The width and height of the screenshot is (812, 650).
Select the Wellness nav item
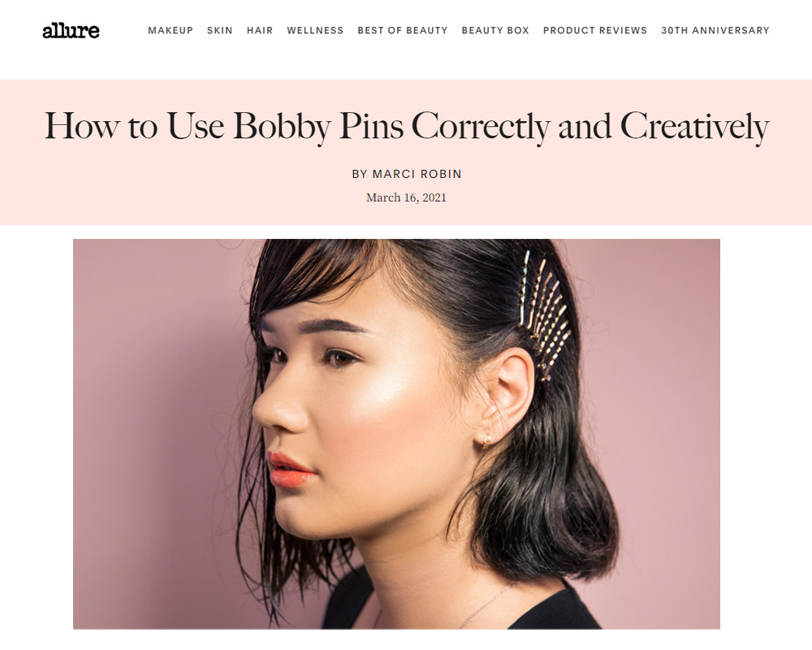315,31
